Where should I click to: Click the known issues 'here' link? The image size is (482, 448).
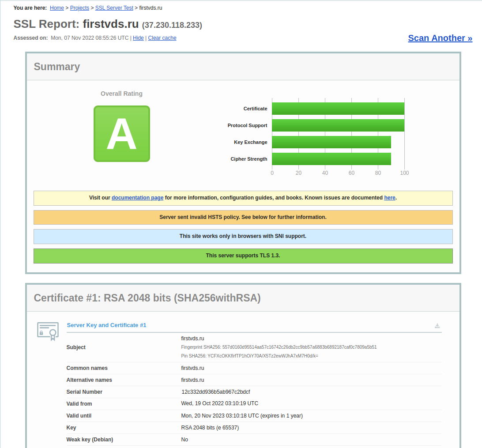pos(389,198)
